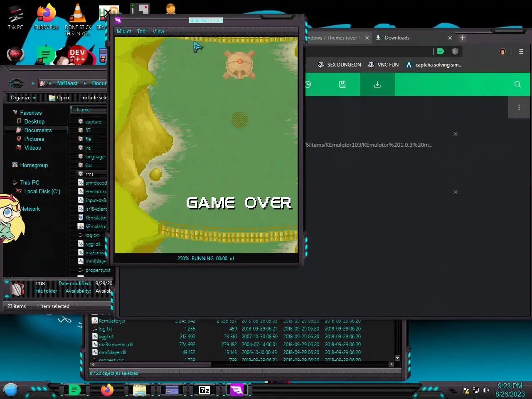Select Pictures in the Explorer sidebar
The image size is (532, 399).
[x=34, y=139]
